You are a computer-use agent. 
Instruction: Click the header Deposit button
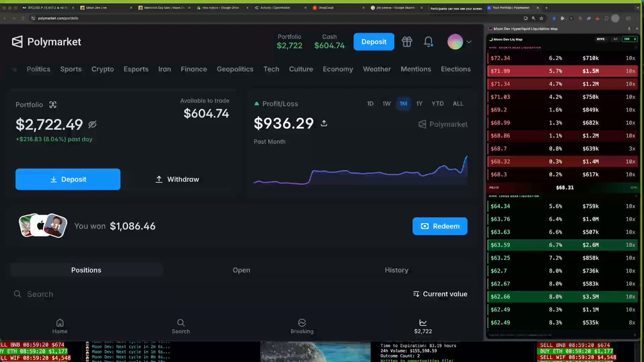point(374,42)
